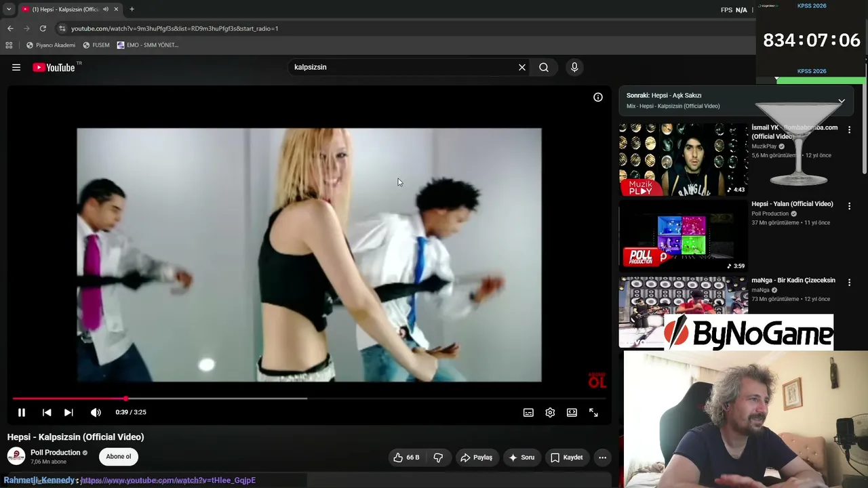868x488 pixels.
Task: Click the Soru button
Action: (521, 457)
